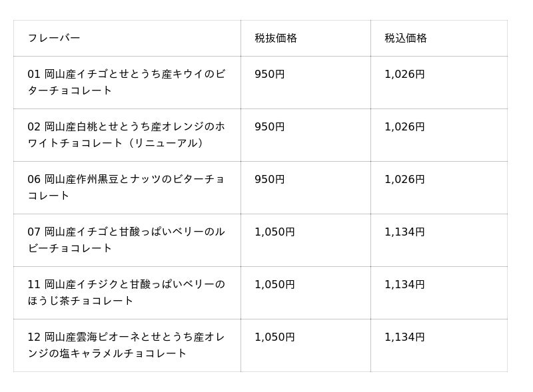Click the 1,134円 tax-included price for flavor 12
533x392 pixels.
[404, 337]
